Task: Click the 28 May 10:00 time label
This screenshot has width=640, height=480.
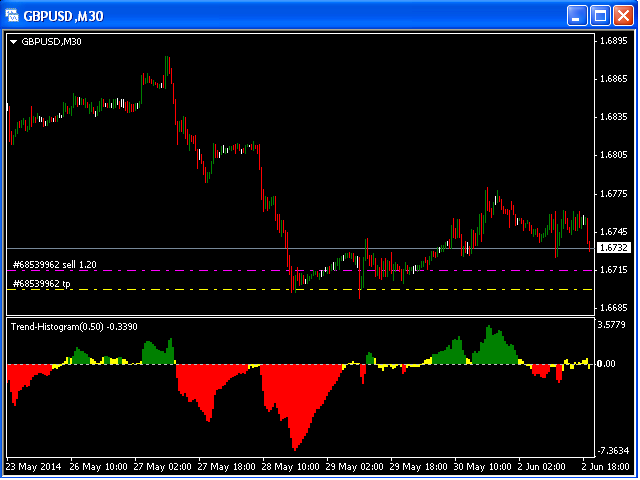Action: pos(291,467)
